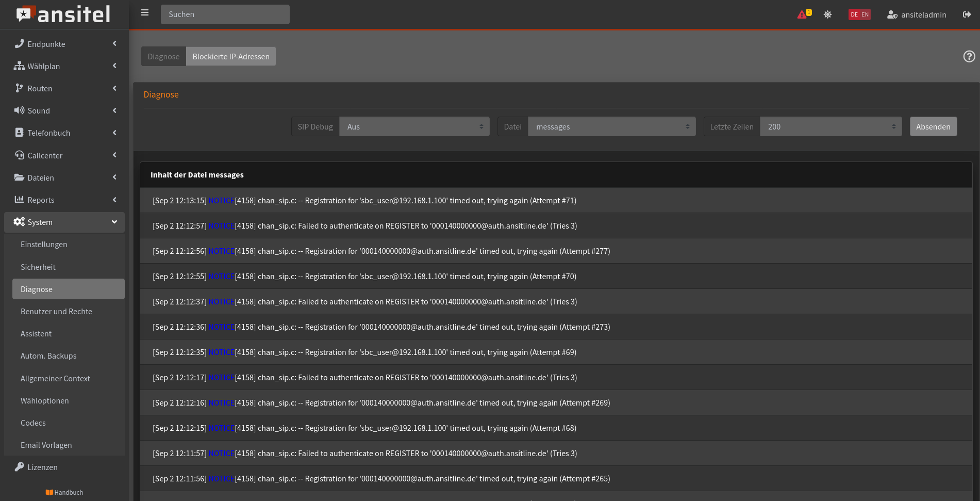Click the ansiteladmin user profile icon

point(892,14)
